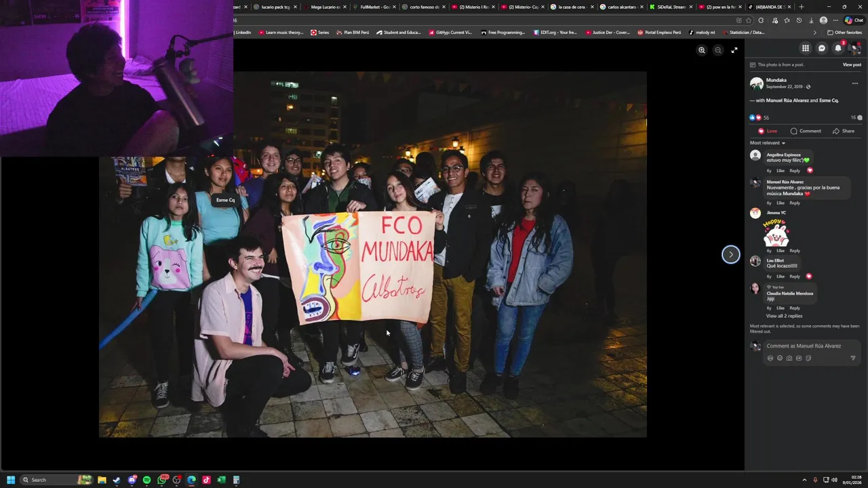Open browser downloads icon
868x488 pixels.
point(811,20)
